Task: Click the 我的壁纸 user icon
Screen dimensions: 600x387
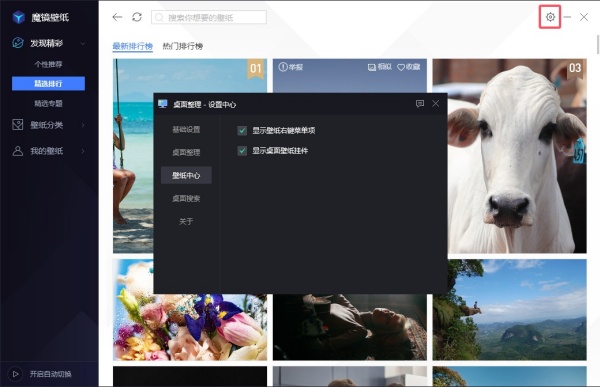Action: coord(18,151)
